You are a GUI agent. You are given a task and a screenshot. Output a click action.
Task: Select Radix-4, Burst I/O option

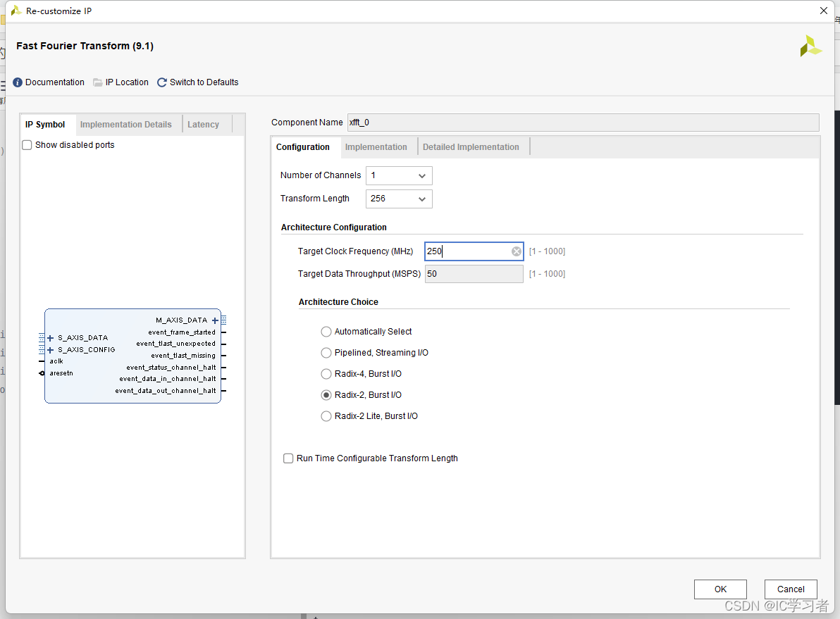click(326, 374)
